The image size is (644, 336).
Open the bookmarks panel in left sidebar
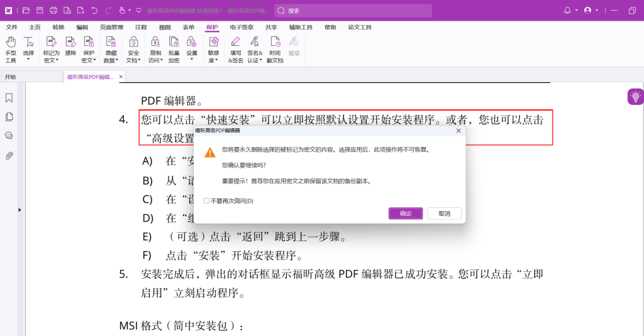point(9,98)
